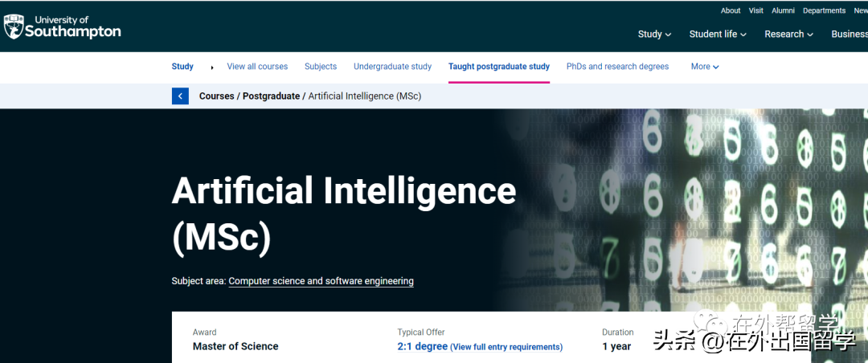Click the Master of Science award text
This screenshot has height=363, width=868.
235,346
